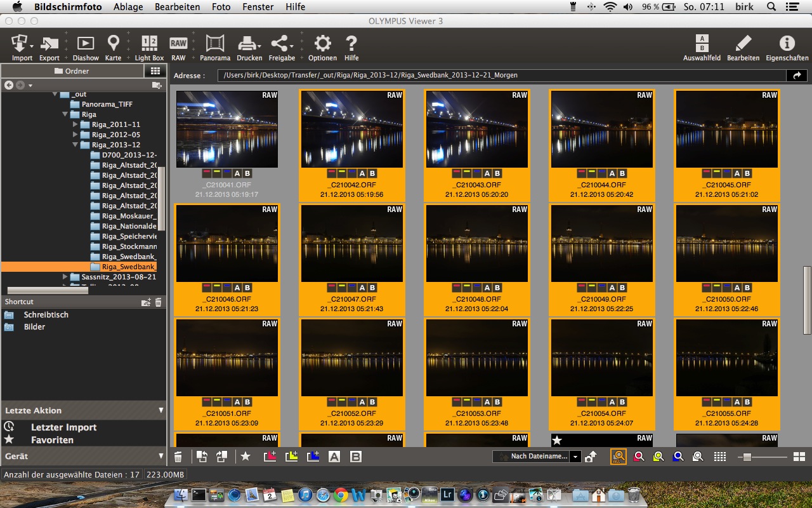Viewport: 812px width, 508px height.
Task: Adjust the thumbnail size slider
Action: click(747, 457)
